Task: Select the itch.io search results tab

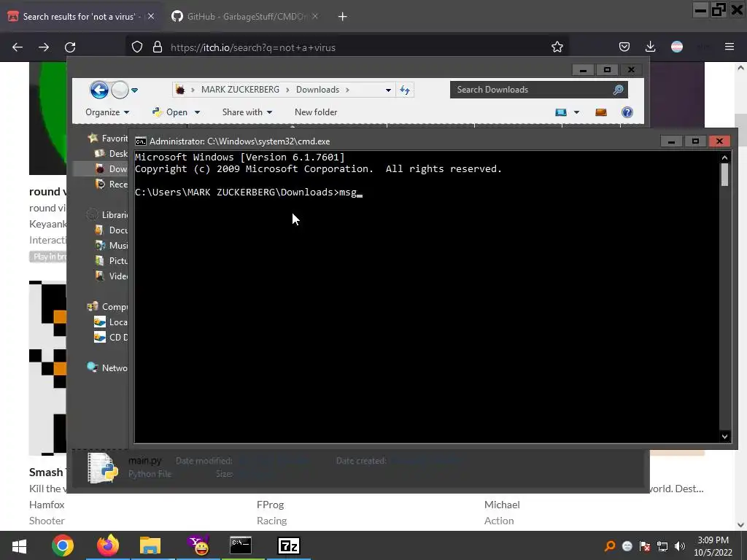Action: pos(82,16)
